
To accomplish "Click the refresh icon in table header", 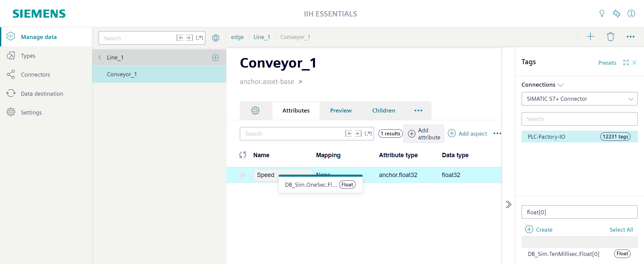I will 243,155.
